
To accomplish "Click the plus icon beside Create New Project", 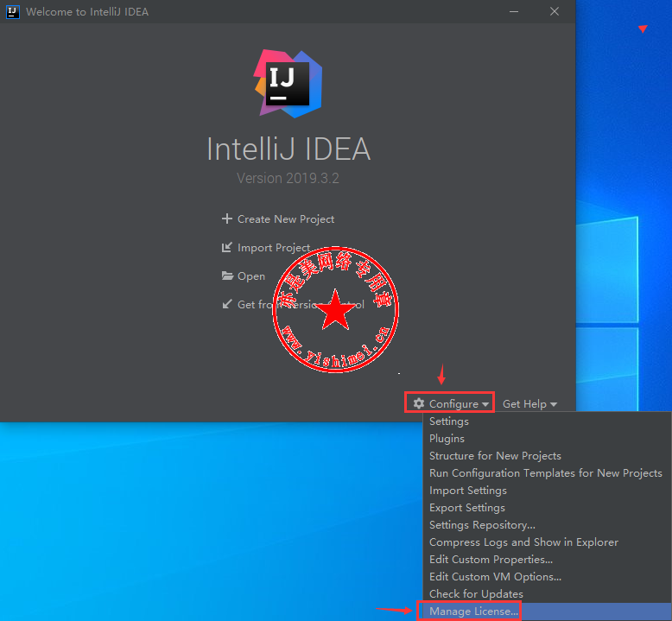I will pos(226,219).
